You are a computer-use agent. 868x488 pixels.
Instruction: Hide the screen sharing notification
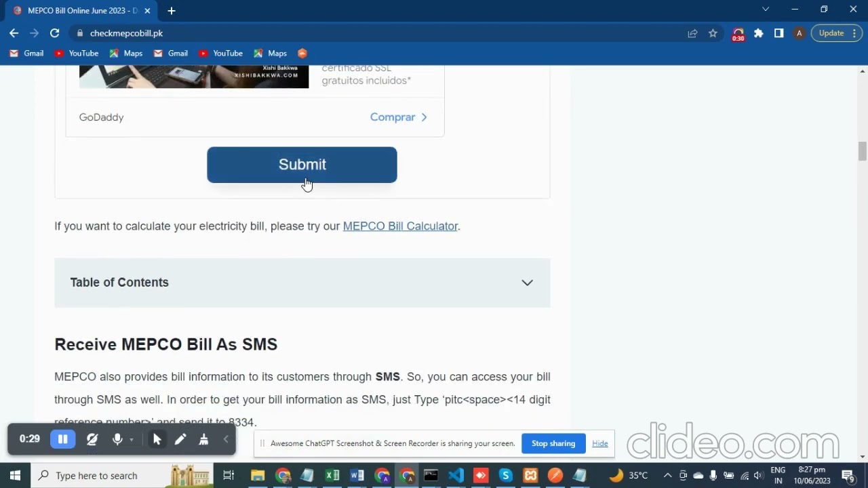[x=600, y=443]
